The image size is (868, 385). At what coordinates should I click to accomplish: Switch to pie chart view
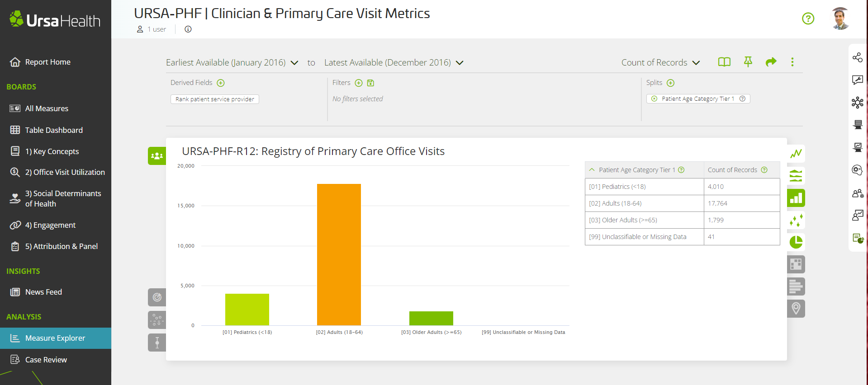[796, 242]
